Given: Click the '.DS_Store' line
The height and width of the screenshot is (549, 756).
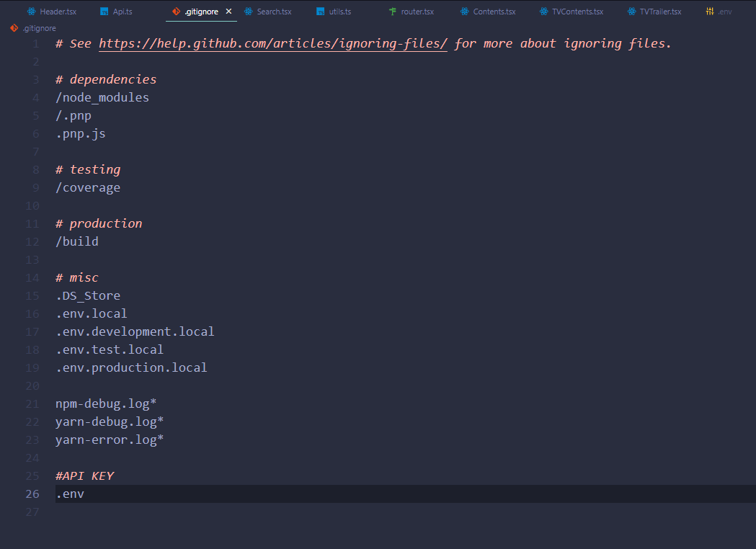Looking at the screenshot, I should tap(88, 296).
